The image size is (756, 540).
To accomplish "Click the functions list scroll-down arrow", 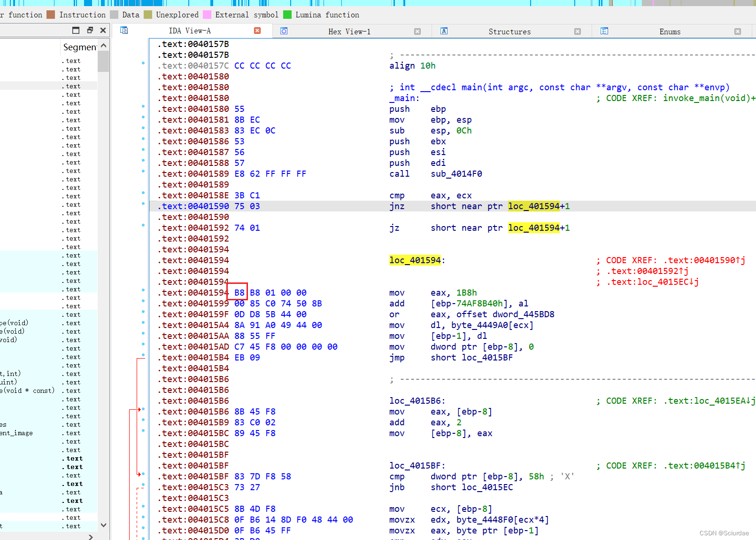I will tap(104, 525).
